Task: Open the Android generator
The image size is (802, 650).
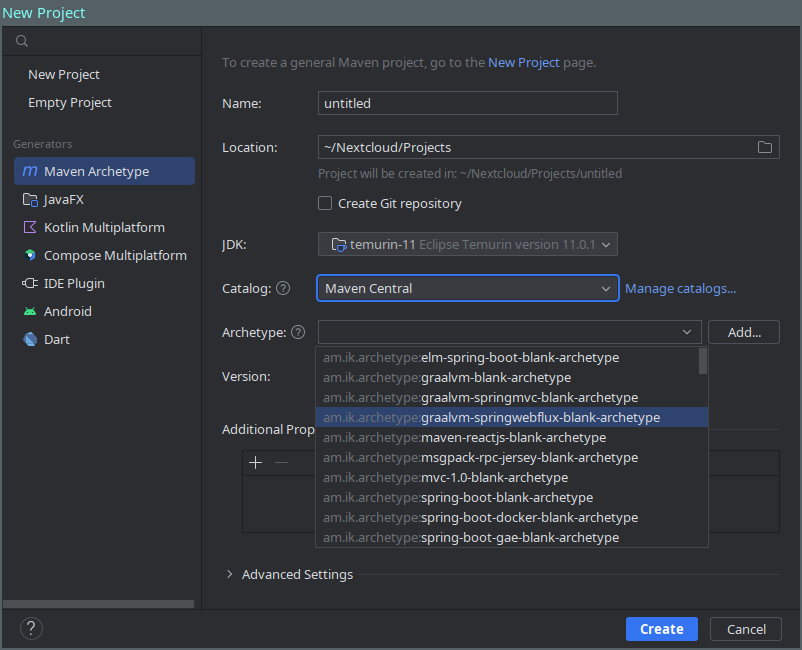Action: pyautogui.click(x=31, y=311)
